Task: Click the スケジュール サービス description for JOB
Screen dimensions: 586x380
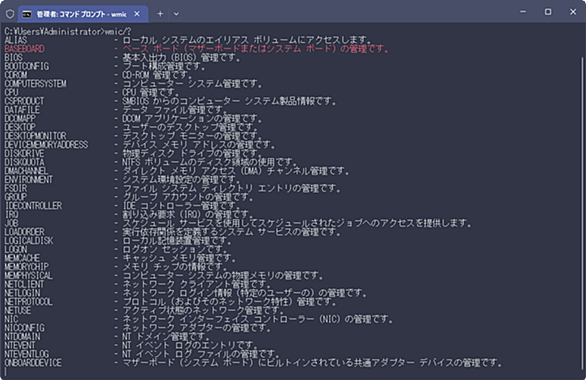Action: pyautogui.click(x=297, y=223)
